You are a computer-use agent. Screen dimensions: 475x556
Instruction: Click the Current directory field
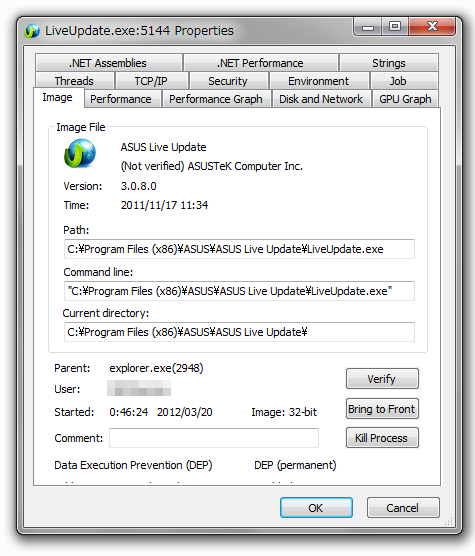point(239,332)
